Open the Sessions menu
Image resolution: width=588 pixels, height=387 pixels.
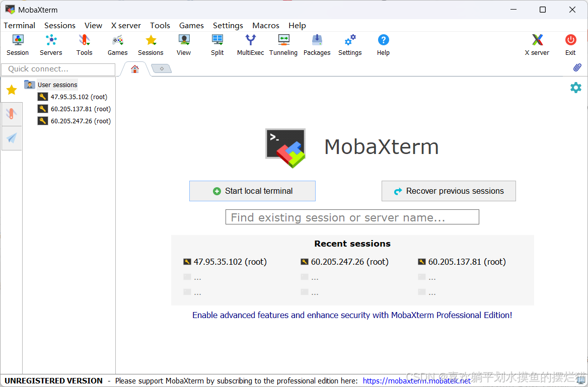[59, 26]
